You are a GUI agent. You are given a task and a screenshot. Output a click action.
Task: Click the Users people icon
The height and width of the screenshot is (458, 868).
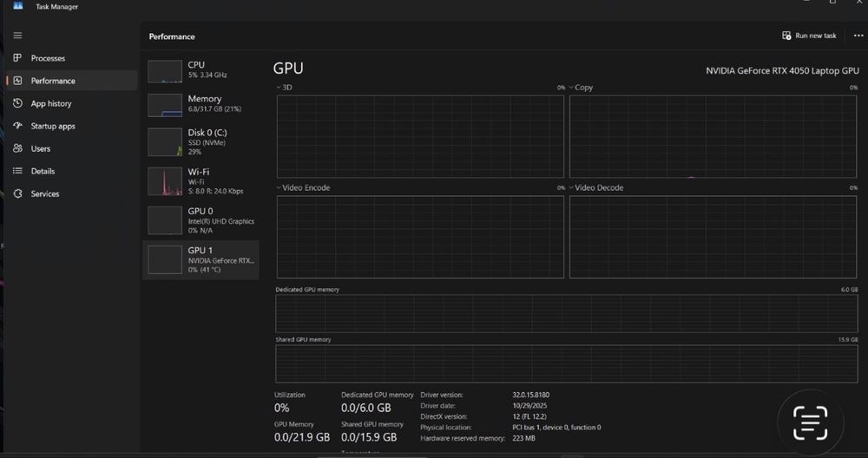pyautogui.click(x=17, y=148)
